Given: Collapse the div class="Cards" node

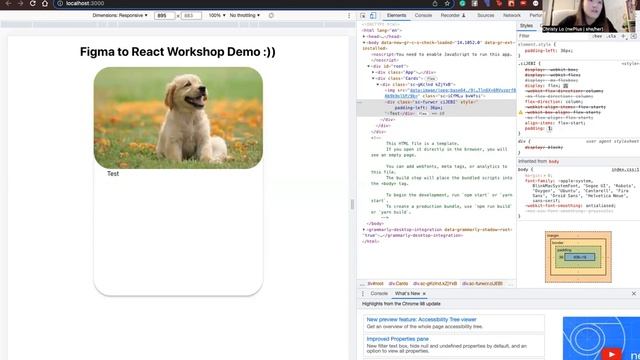Looking at the screenshot, I should pos(373,78).
